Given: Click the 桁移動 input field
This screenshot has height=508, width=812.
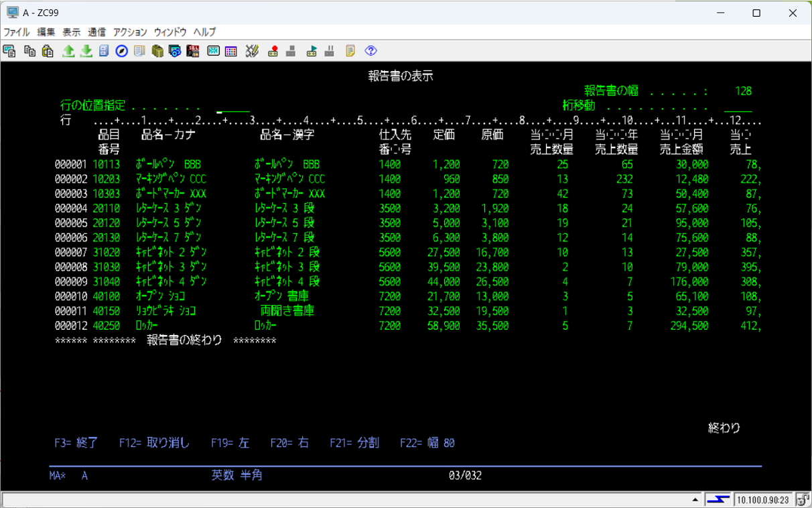Looking at the screenshot, I should click(x=738, y=107).
